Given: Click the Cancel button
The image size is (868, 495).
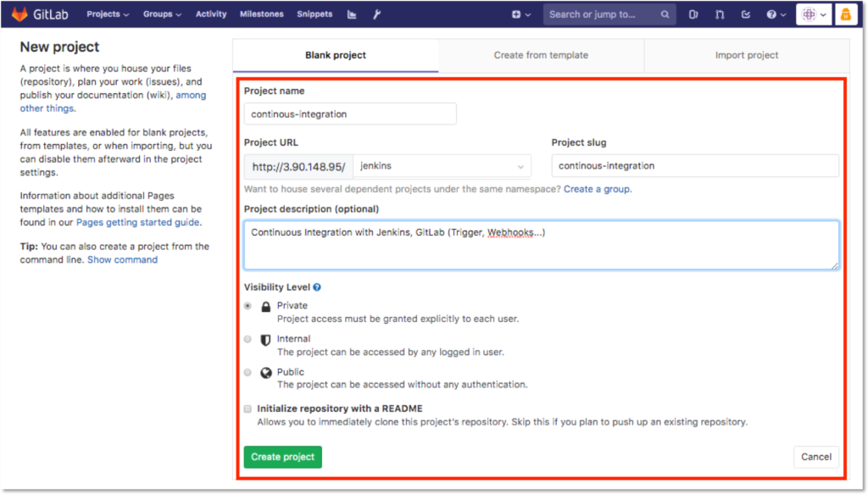Looking at the screenshot, I should coord(816,458).
